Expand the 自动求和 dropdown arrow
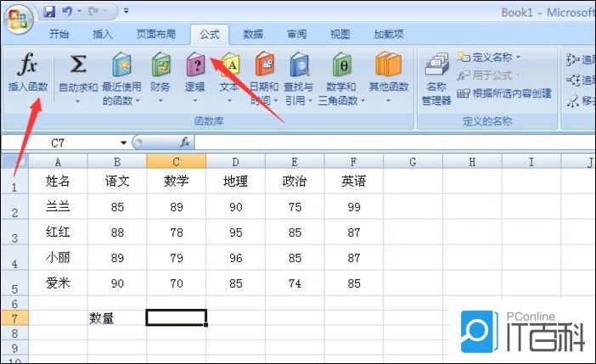 [78, 101]
